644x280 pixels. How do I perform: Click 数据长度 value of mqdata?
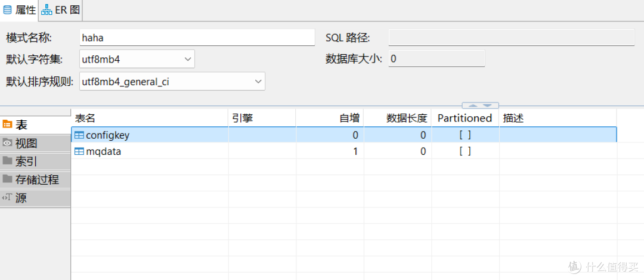pyautogui.click(x=423, y=151)
